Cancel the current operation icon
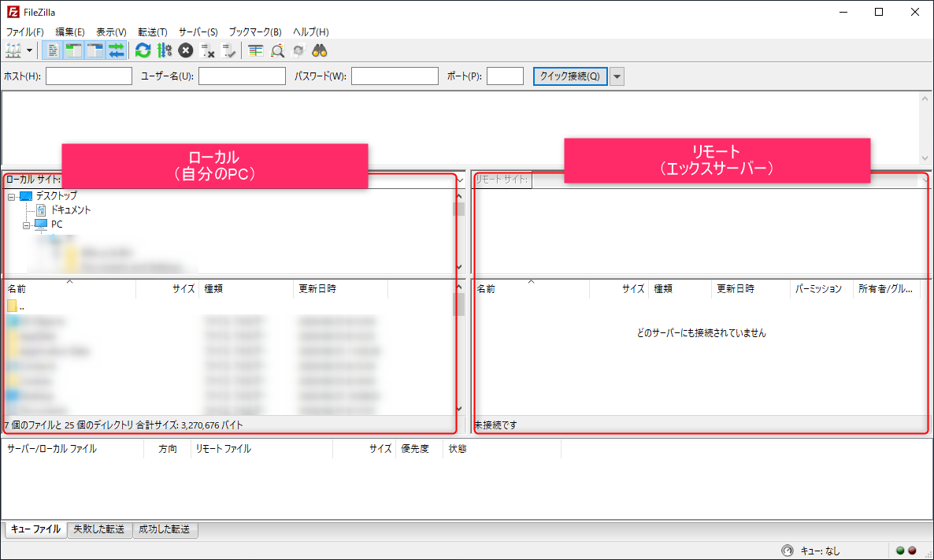This screenshot has width=934, height=560. pyautogui.click(x=186, y=50)
